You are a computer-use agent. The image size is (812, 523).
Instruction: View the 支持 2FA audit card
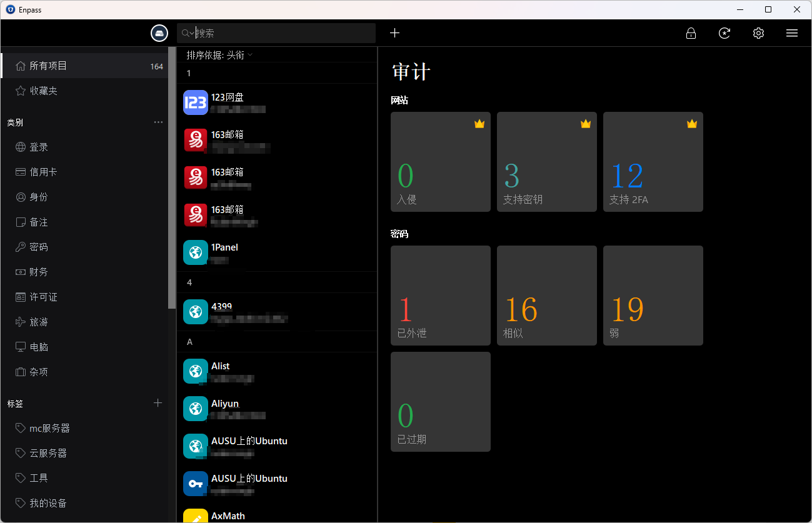[x=653, y=162]
